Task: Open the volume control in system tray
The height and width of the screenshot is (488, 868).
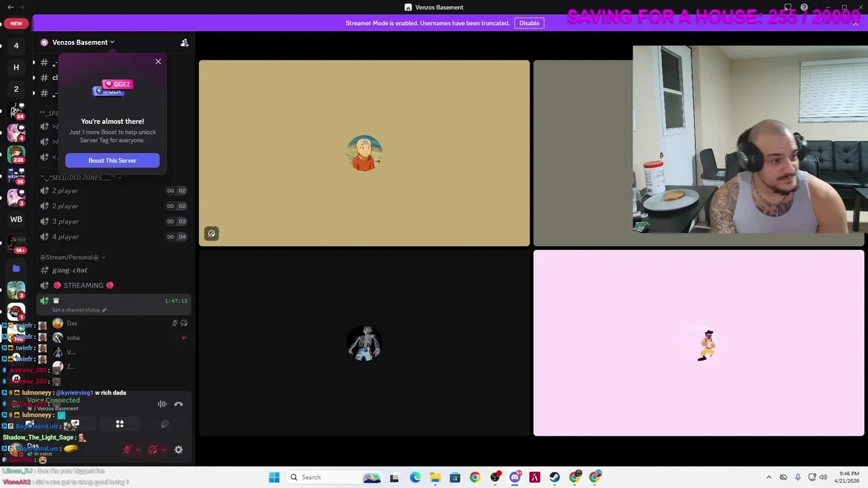Action: 823,477
